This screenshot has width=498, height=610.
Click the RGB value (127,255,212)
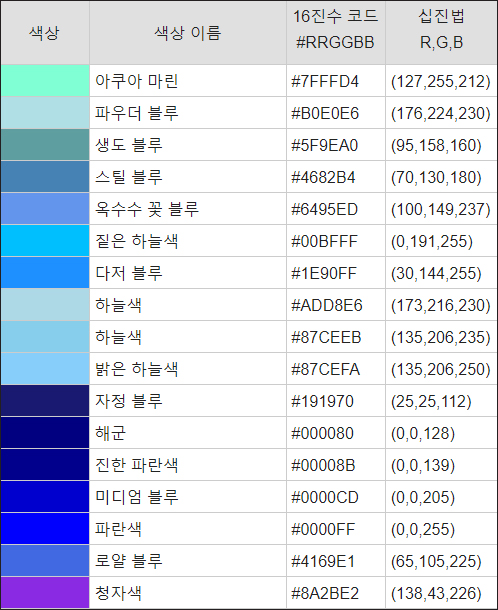coord(441,82)
